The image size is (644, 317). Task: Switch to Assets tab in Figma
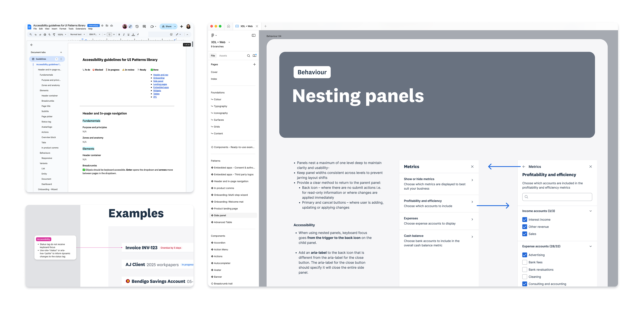click(223, 56)
